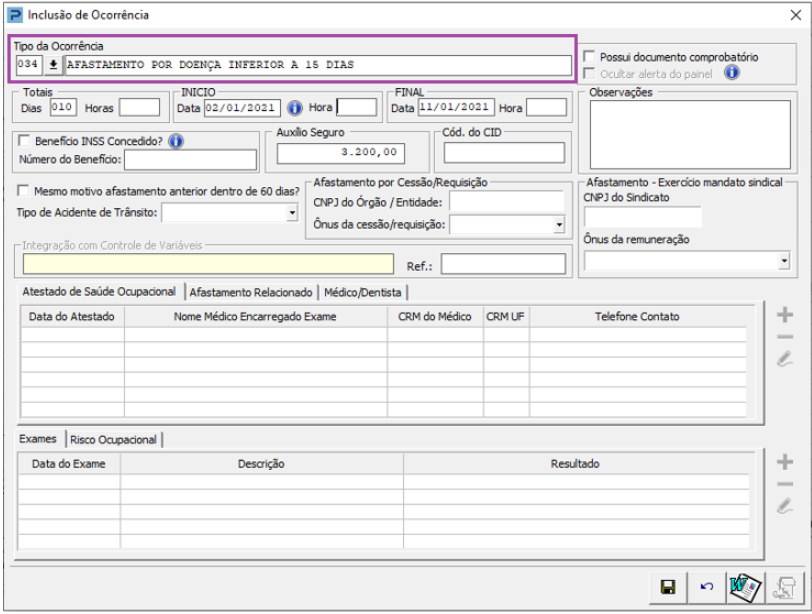Open Ônus da cessão/requisição dropdown
The image size is (812, 614).
pyautogui.click(x=559, y=225)
